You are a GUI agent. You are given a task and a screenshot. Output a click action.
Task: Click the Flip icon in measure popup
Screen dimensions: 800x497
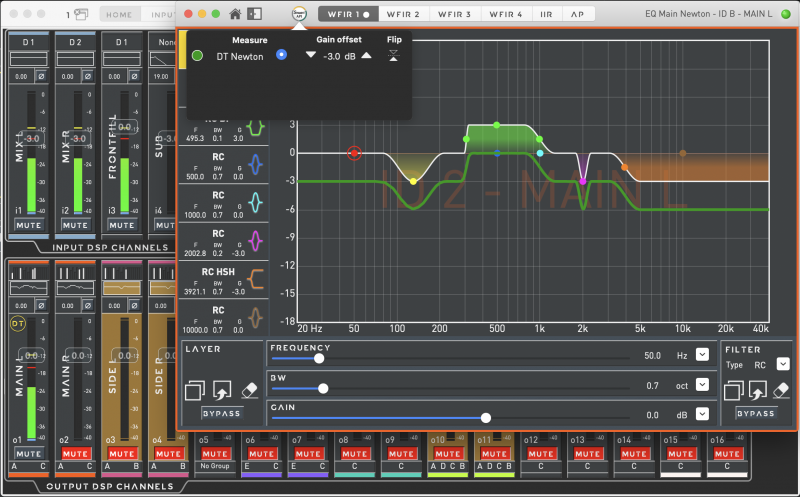click(393, 57)
